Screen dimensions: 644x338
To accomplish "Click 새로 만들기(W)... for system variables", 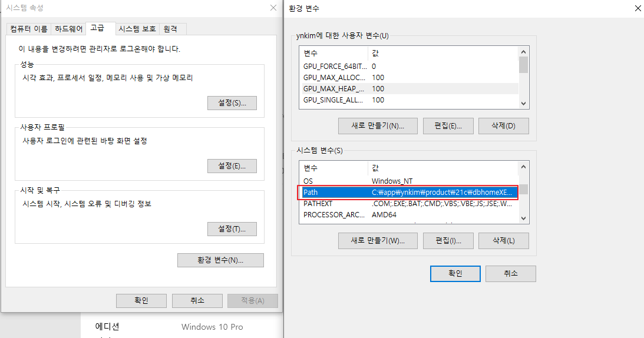I will (x=378, y=241).
